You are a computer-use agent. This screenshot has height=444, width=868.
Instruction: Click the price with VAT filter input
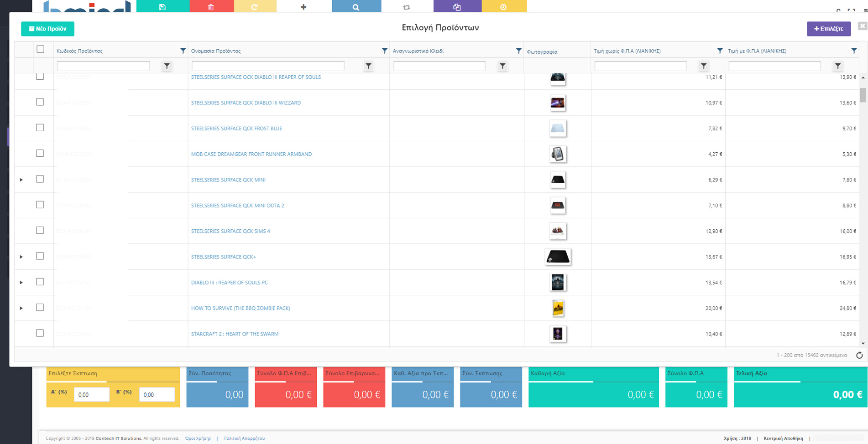coord(775,66)
